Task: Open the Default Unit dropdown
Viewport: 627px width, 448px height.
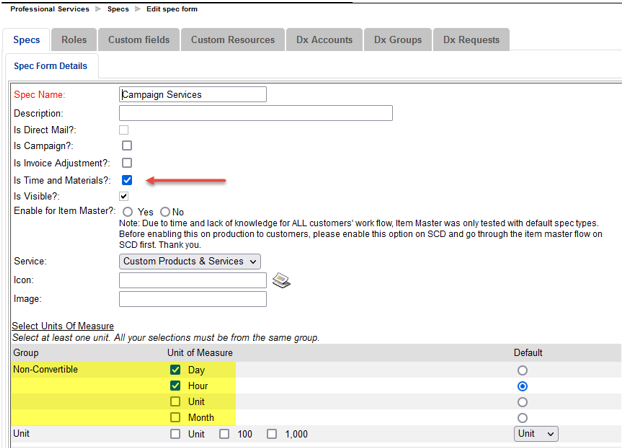Action: click(x=536, y=434)
